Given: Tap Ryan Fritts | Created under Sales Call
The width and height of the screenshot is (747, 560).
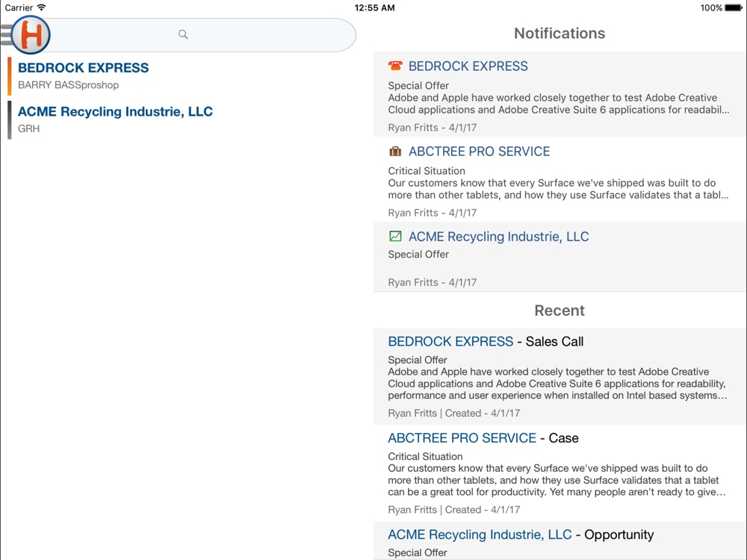Looking at the screenshot, I should point(453,414).
